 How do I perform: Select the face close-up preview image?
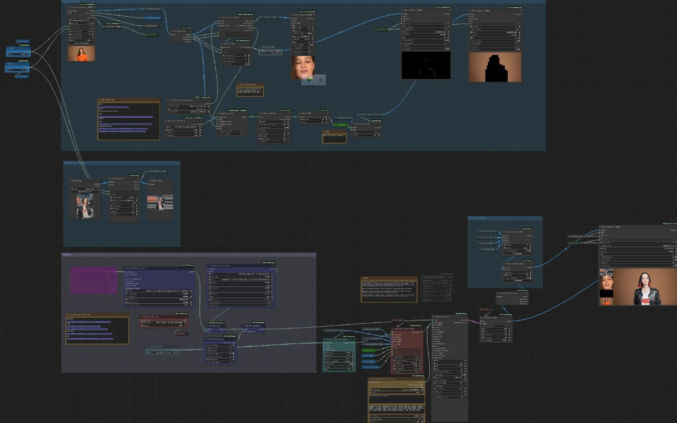click(304, 66)
